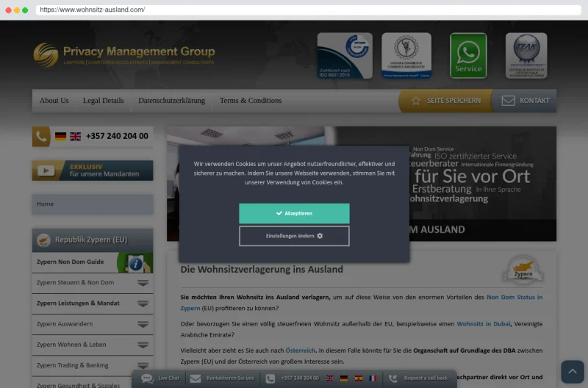Click +357 240 204 00 in the bottom bar

[x=300, y=378]
